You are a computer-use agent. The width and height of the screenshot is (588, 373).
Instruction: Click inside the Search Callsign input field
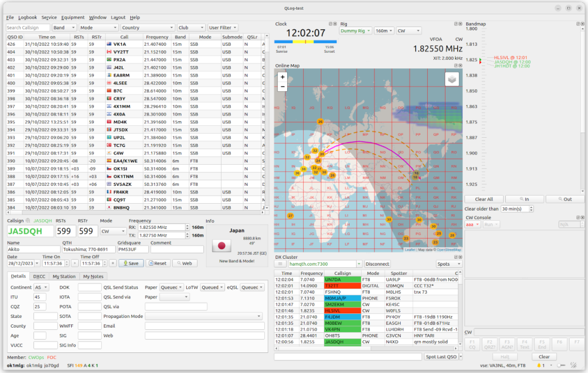coord(28,27)
